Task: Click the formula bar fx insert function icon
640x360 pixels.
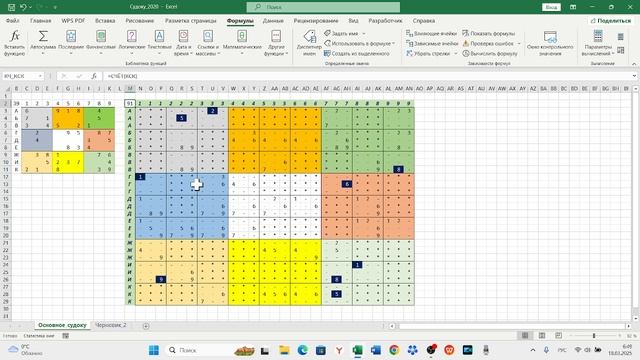Action: [x=94, y=76]
